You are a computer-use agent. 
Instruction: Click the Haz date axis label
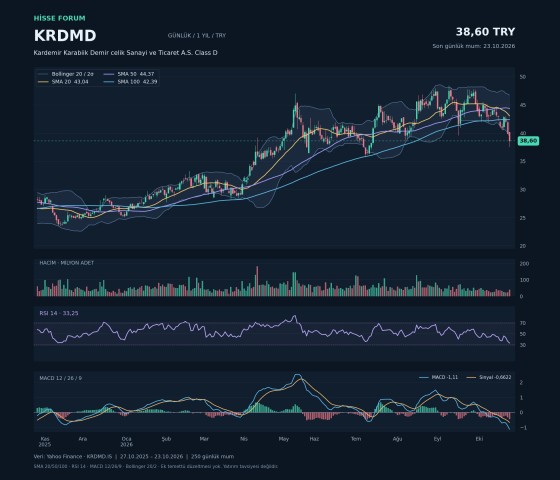pyautogui.click(x=314, y=439)
